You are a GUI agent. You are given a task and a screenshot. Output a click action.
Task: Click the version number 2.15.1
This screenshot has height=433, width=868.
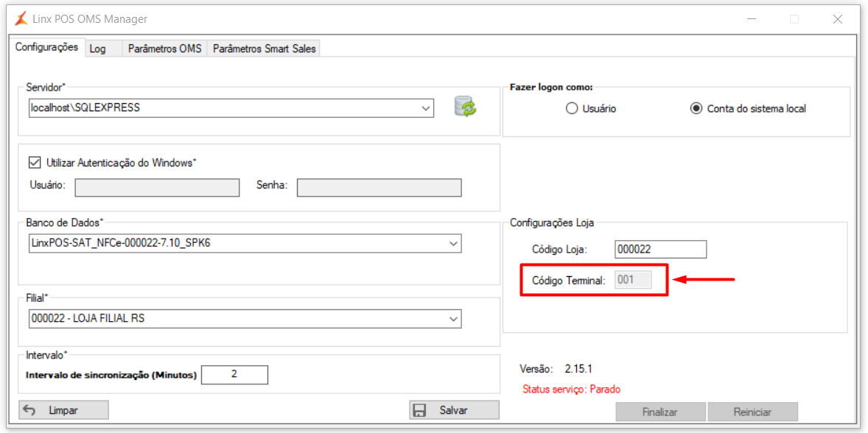click(578, 367)
